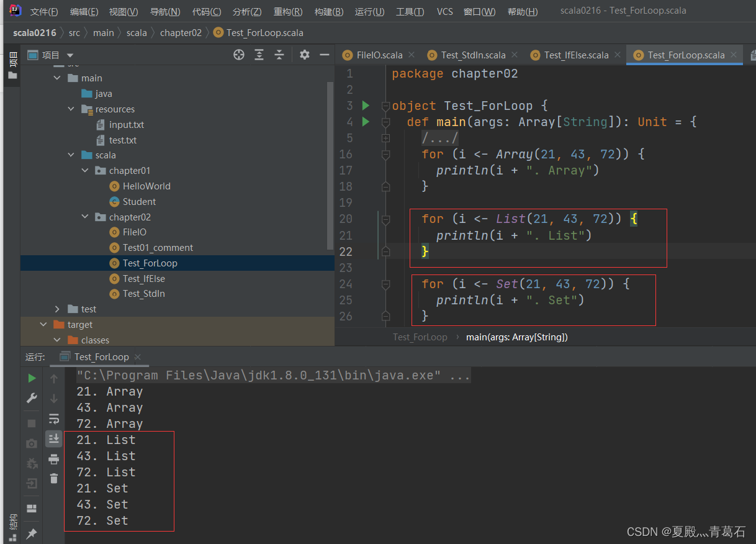Collapse the List for-loop fold on line 20
Viewport: 756px width, 544px height.
[385, 219]
